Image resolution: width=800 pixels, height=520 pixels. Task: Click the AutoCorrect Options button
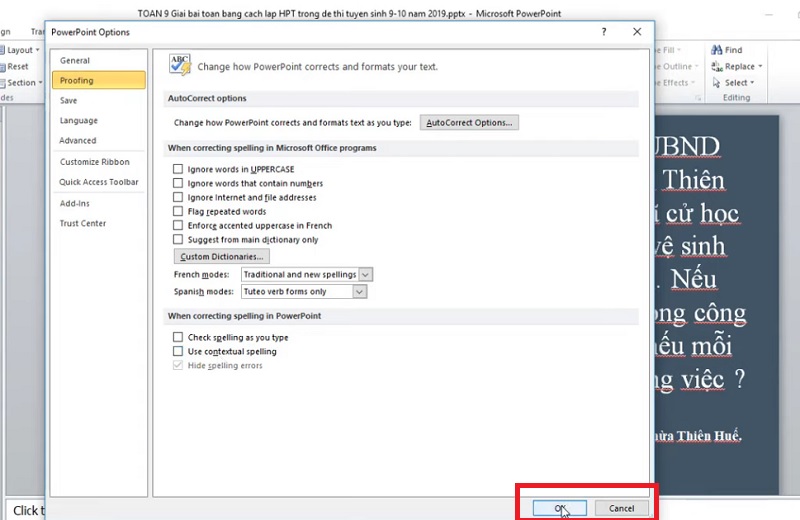(469, 123)
